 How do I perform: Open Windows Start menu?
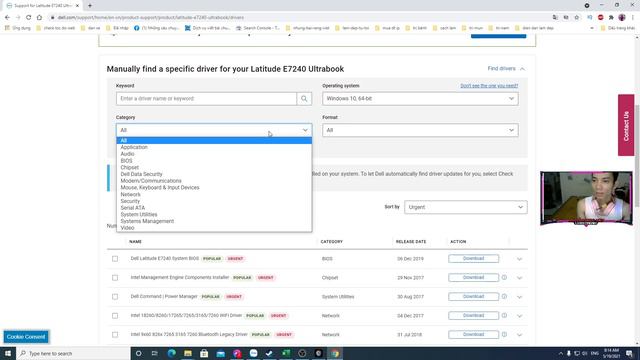8,353
